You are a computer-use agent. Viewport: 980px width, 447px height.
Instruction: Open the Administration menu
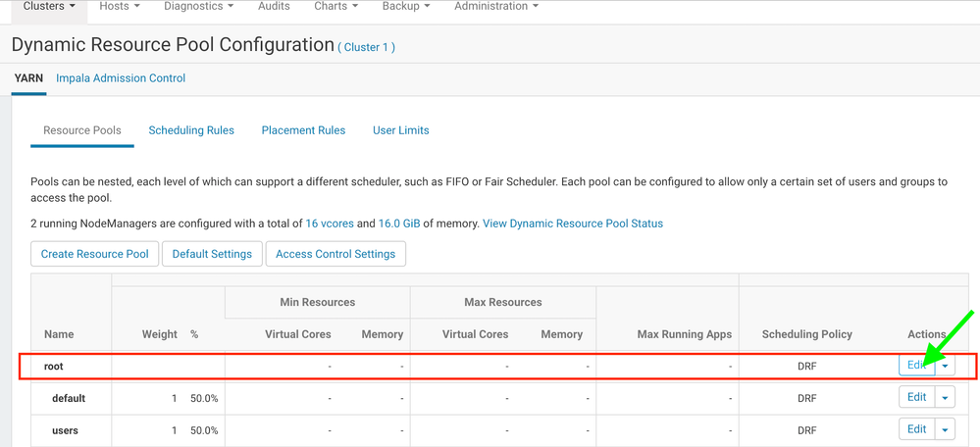(496, 7)
